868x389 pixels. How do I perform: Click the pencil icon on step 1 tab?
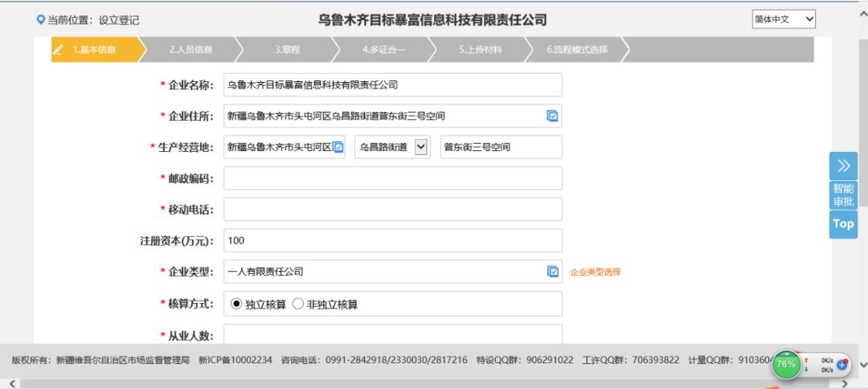59,50
